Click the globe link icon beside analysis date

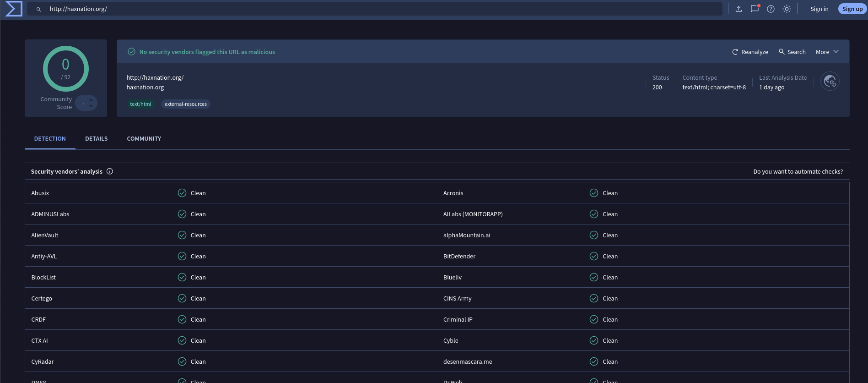click(x=830, y=81)
